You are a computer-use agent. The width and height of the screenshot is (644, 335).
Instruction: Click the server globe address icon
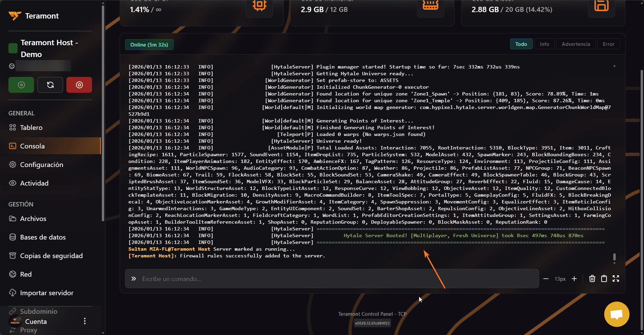[x=12, y=66]
